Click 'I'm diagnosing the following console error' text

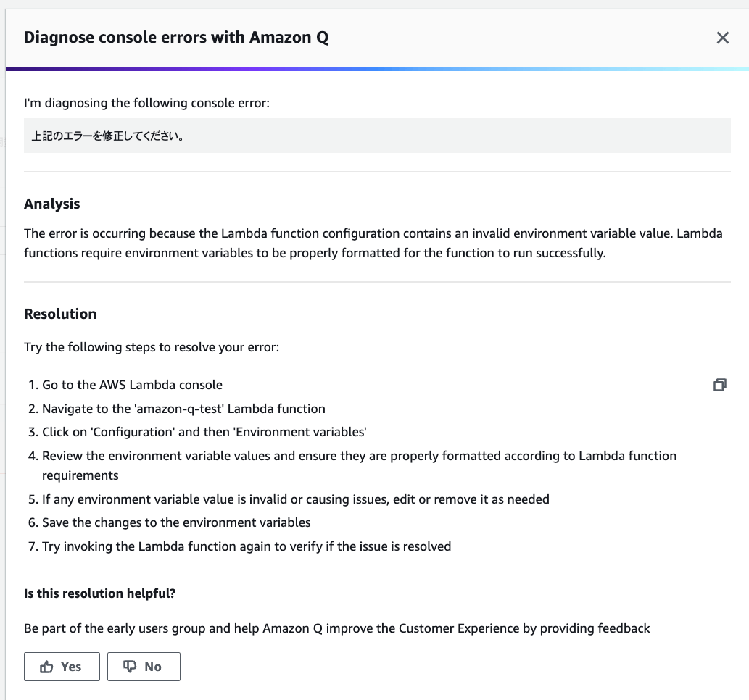(146, 103)
